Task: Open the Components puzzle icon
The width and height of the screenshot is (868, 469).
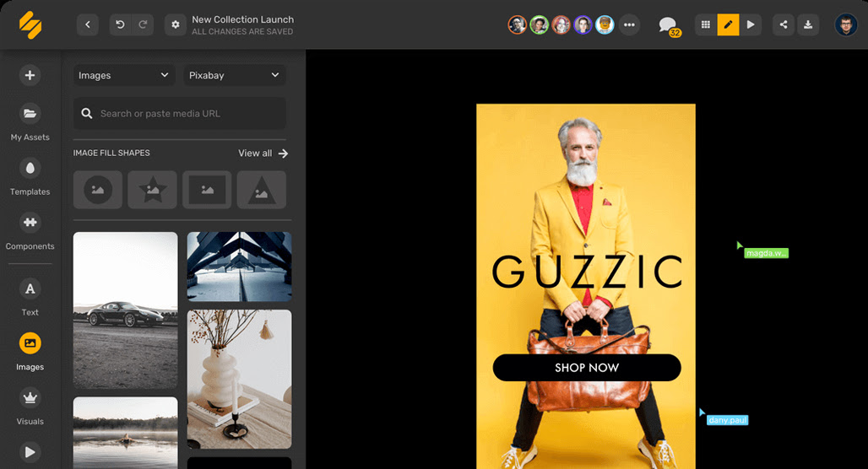Action: tap(30, 223)
